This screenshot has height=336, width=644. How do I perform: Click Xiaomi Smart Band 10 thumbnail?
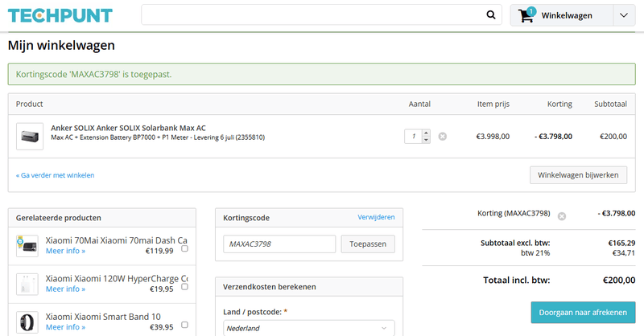click(27, 322)
